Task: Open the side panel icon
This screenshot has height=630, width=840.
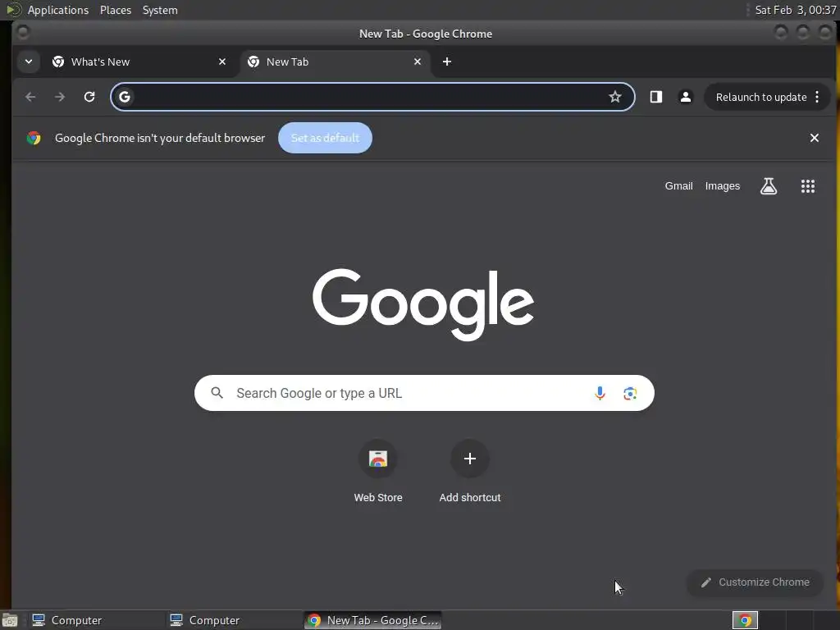Action: (656, 97)
